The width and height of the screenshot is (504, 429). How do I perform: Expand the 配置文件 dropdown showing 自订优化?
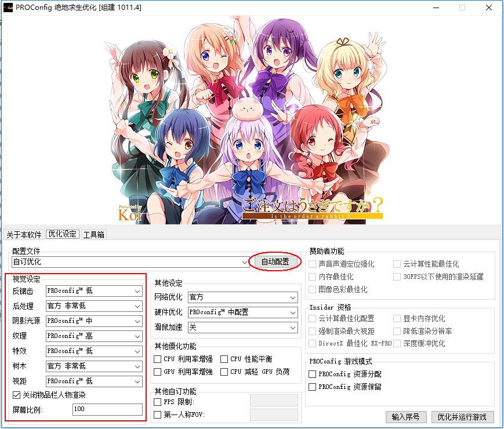(x=130, y=262)
